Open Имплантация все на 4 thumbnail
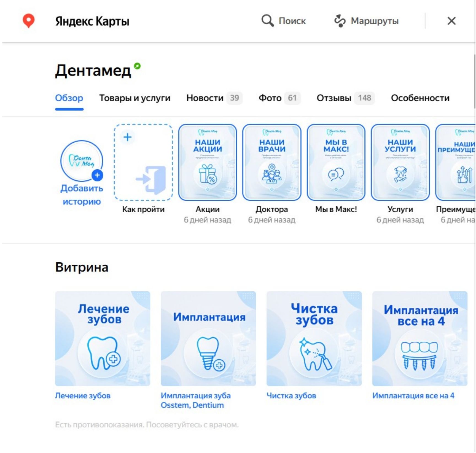Viewport: 476px width, 453px height. tap(420, 338)
